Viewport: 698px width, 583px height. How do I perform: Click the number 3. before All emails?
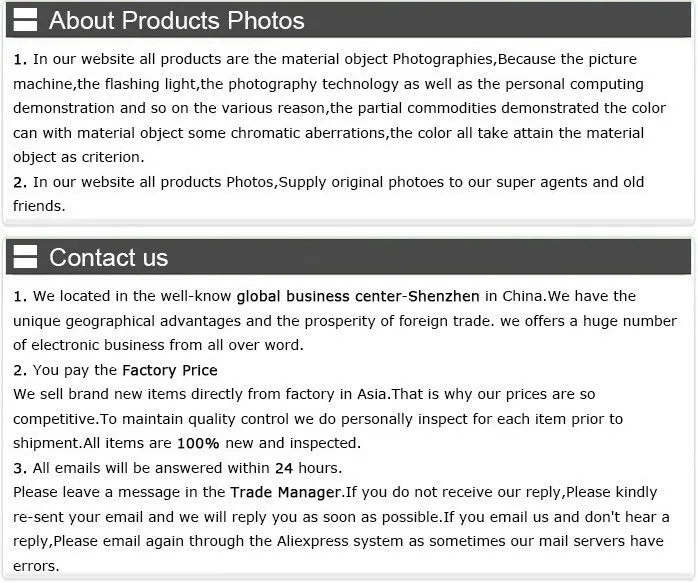[x=20, y=468]
